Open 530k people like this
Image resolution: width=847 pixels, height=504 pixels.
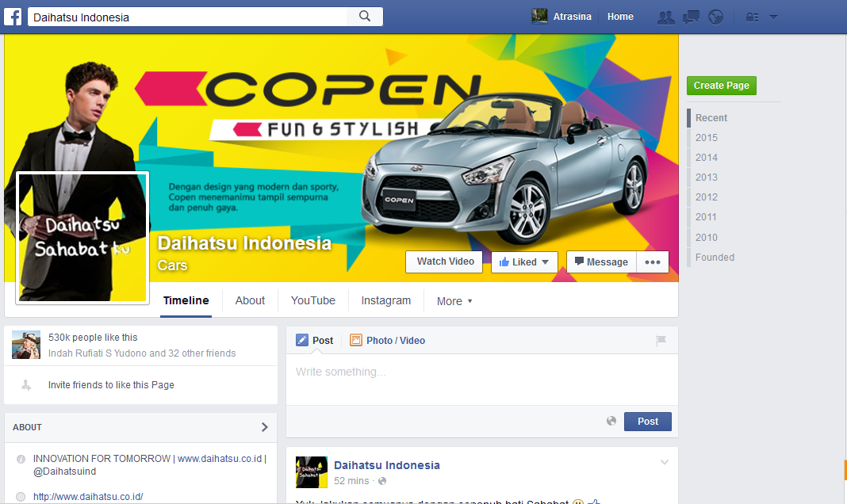point(93,338)
